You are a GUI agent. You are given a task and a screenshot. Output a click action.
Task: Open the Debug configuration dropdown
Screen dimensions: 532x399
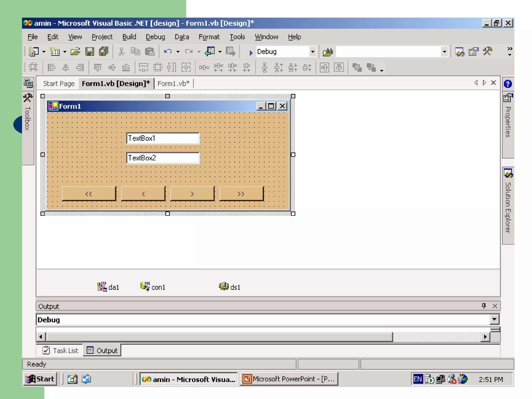pyautogui.click(x=313, y=52)
